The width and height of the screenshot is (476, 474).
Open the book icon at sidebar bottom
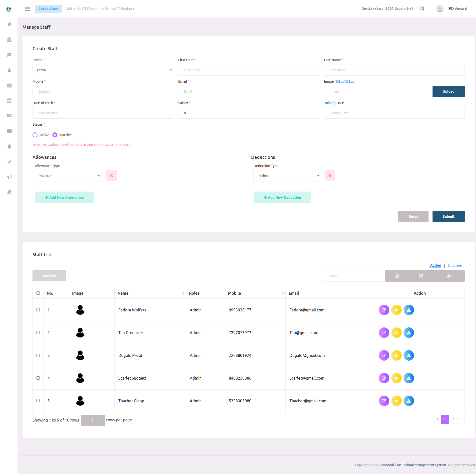[9, 192]
